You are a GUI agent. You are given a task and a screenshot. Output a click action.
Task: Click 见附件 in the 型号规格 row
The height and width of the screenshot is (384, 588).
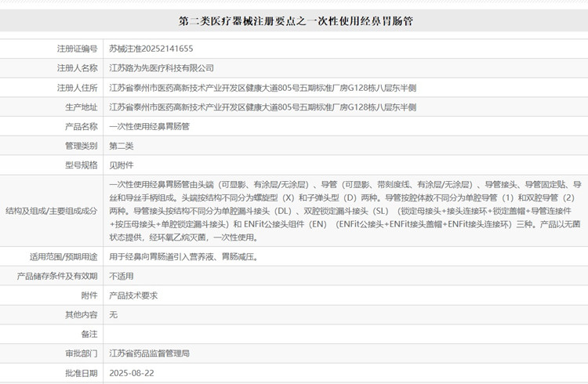(122, 165)
